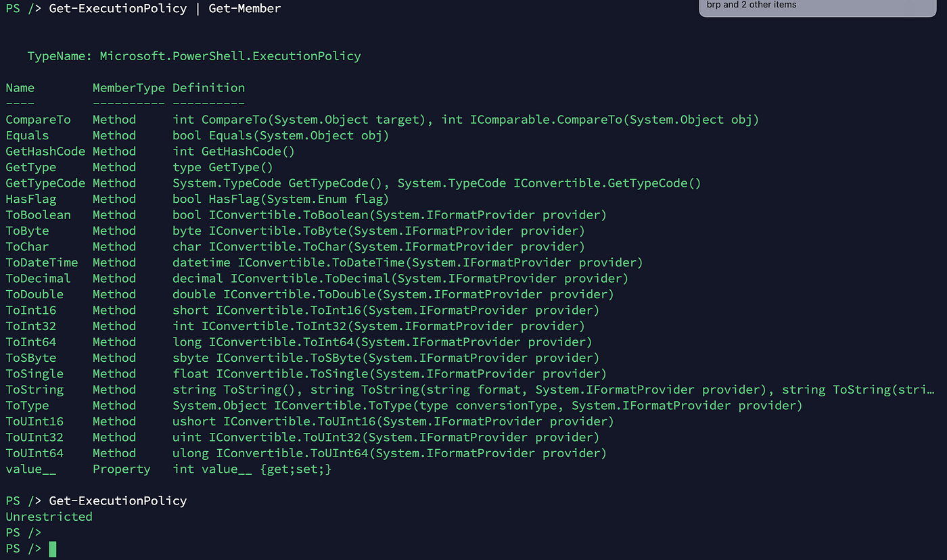The width and height of the screenshot is (947, 560).
Task: Click the 'datetime IConvertible.ToDateTime' definition
Action: (408, 262)
